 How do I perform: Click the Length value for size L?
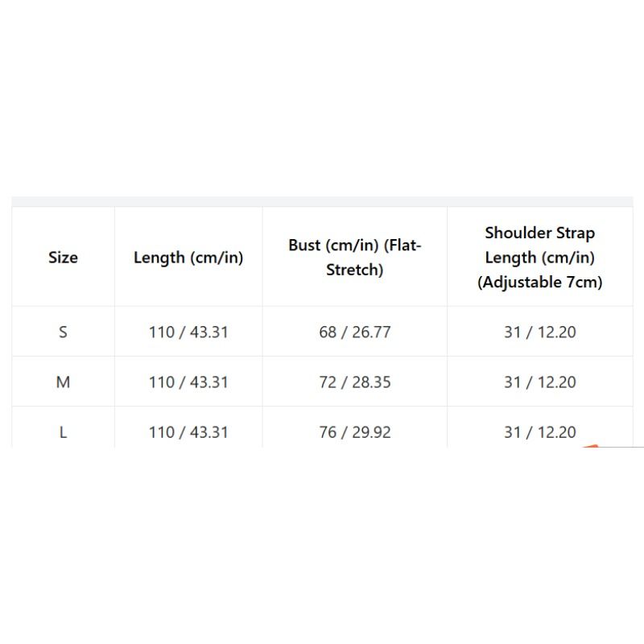click(188, 432)
